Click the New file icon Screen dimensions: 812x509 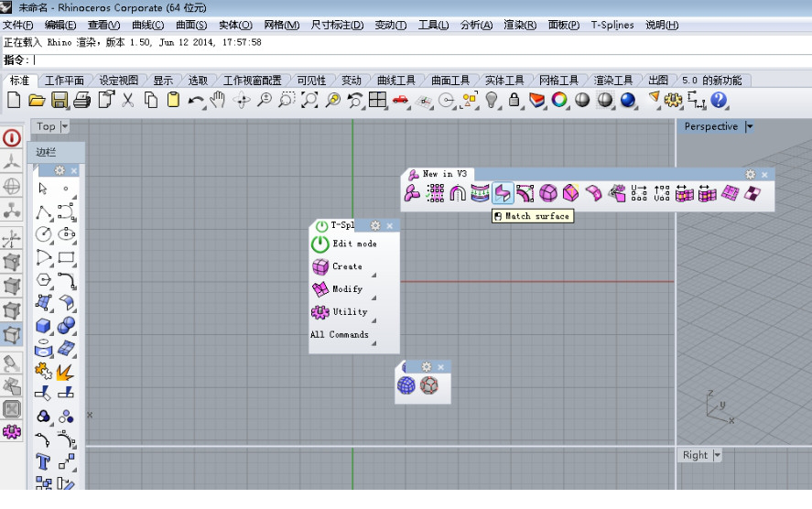click(14, 100)
